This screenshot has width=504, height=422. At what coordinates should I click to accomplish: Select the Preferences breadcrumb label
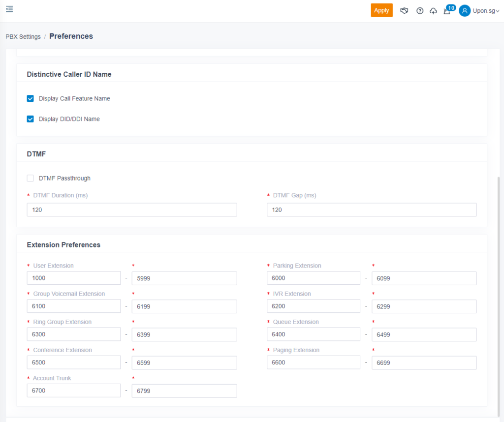point(71,36)
